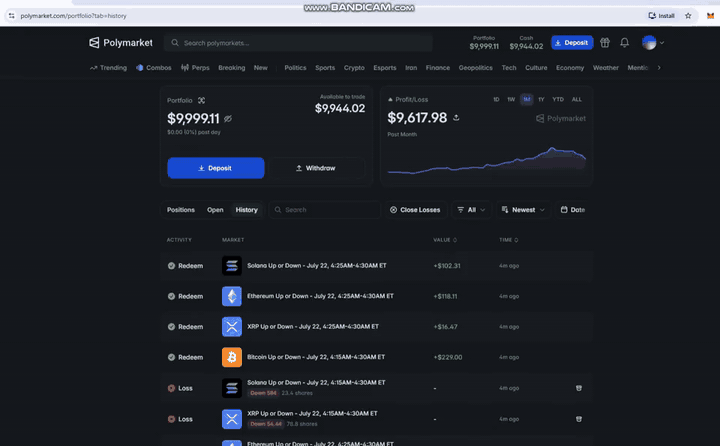The image size is (720, 446).
Task: Select the 1Y profit range
Action: point(541,99)
